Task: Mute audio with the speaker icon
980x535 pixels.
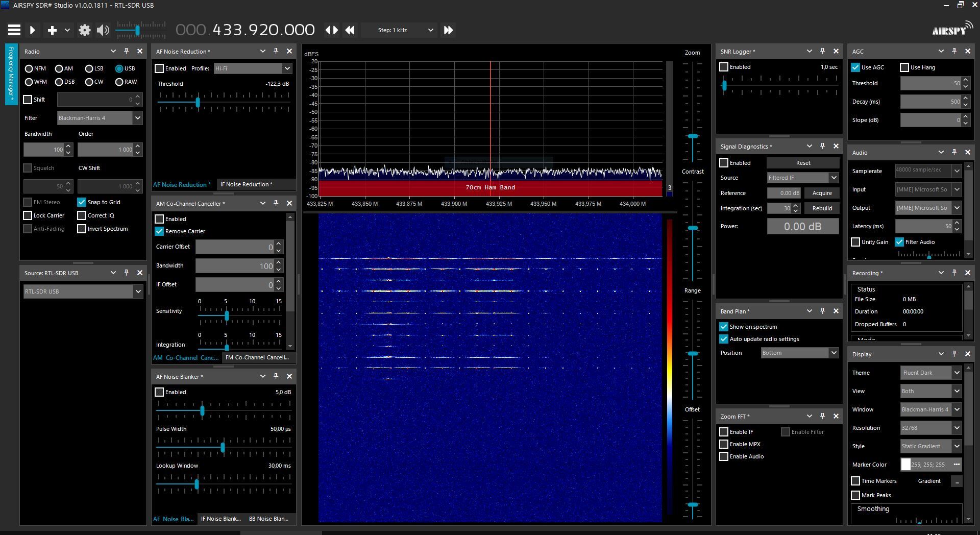Action: (x=103, y=30)
